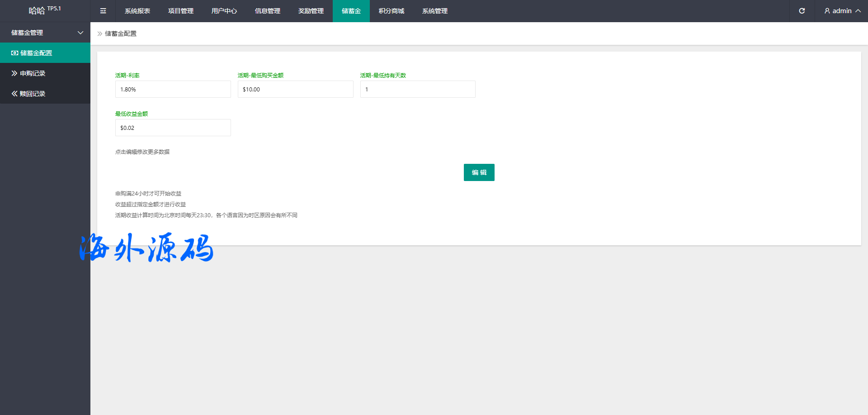Open the 信息管理 menu item
Screen dimensions: 868x415
pyautogui.click(x=268, y=11)
